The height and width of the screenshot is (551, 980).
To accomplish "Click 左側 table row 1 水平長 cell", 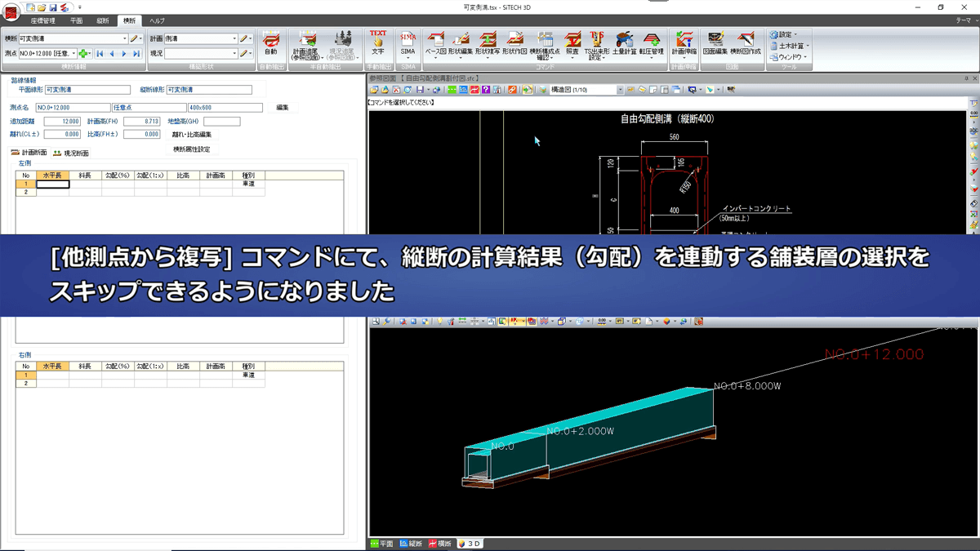I will [x=52, y=184].
